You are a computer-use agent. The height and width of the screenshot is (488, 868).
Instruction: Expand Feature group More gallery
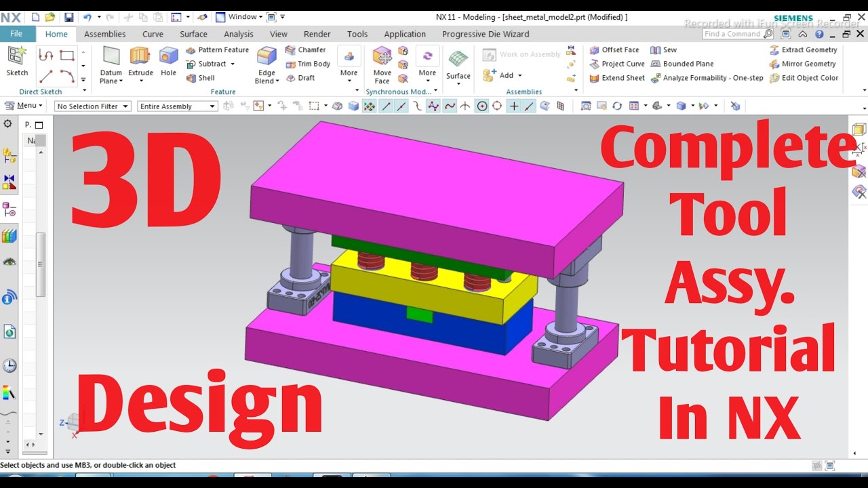(349, 64)
